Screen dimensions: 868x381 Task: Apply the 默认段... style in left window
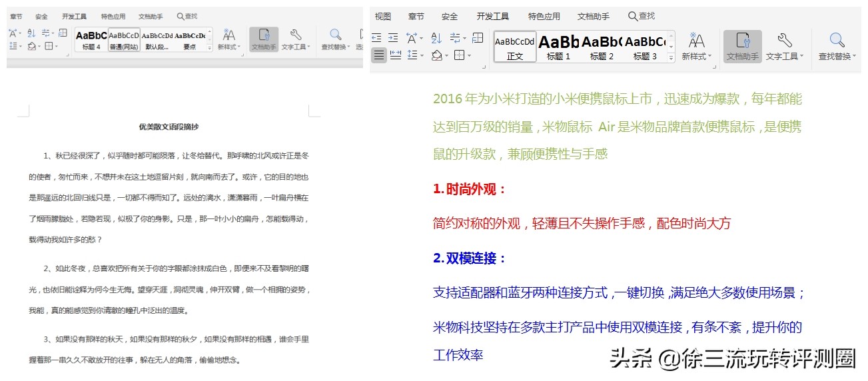(x=157, y=39)
